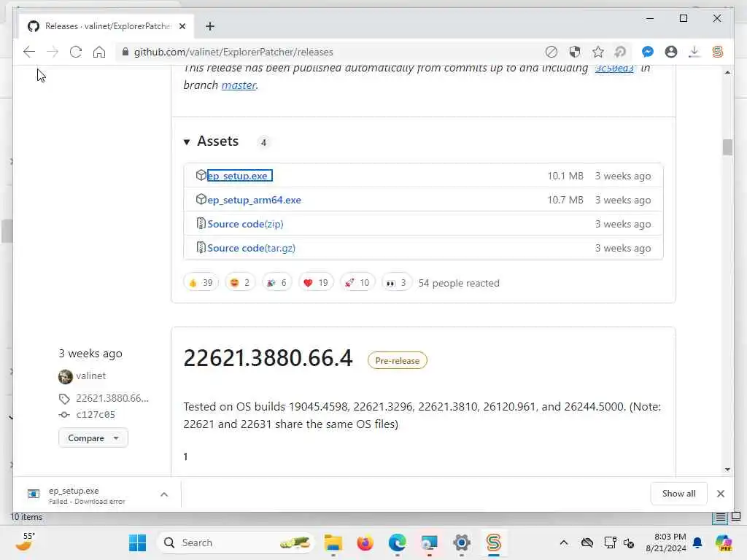Click the taskbar Search box

[236, 542]
